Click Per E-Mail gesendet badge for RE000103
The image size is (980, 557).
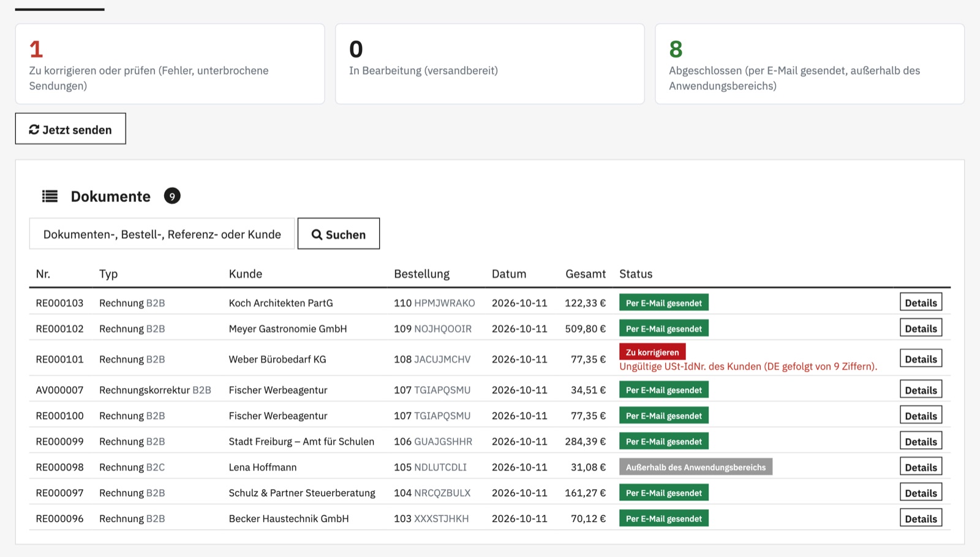(664, 303)
